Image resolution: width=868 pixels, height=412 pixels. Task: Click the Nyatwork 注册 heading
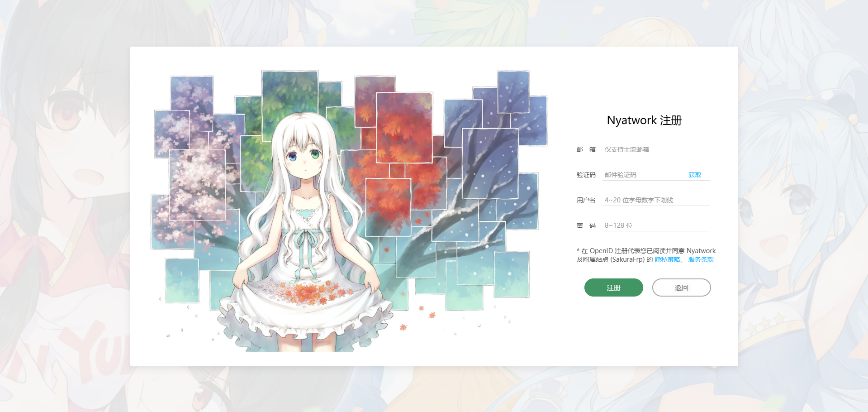pos(644,120)
